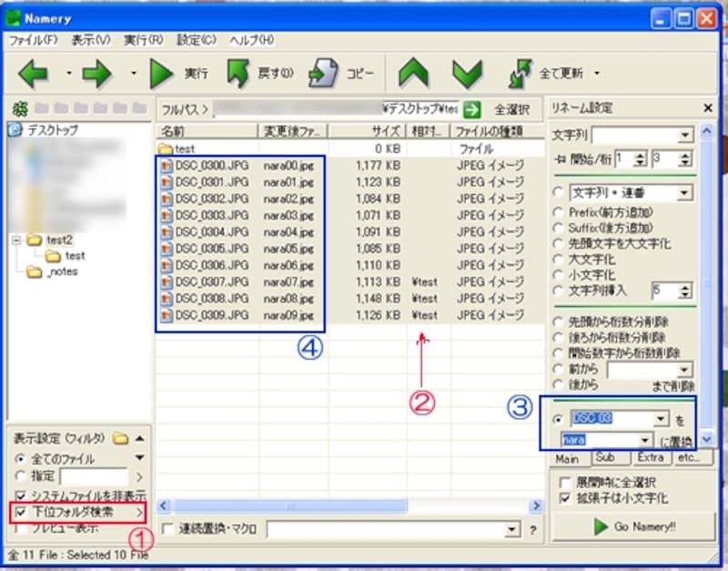Click the green forward arrow icon

click(x=96, y=74)
